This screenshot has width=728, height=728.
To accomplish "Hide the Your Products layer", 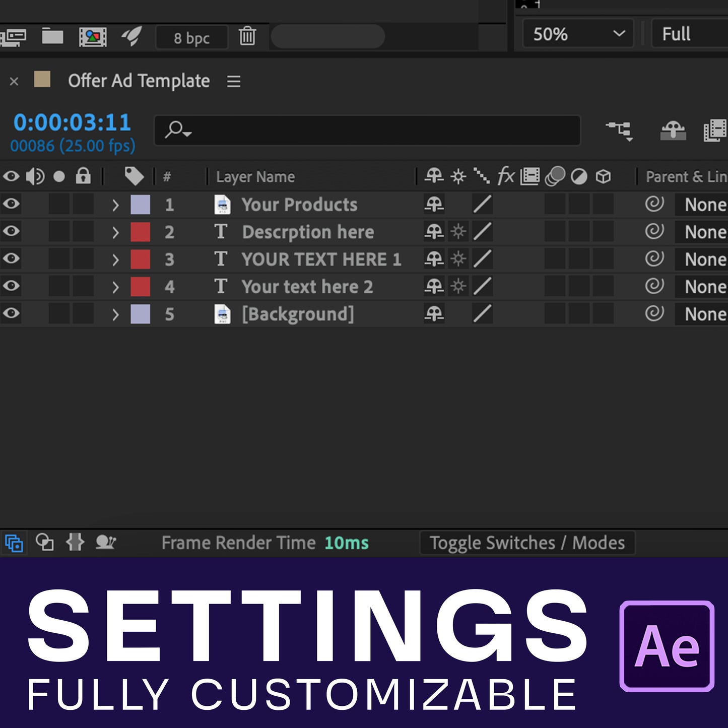I will tap(12, 204).
